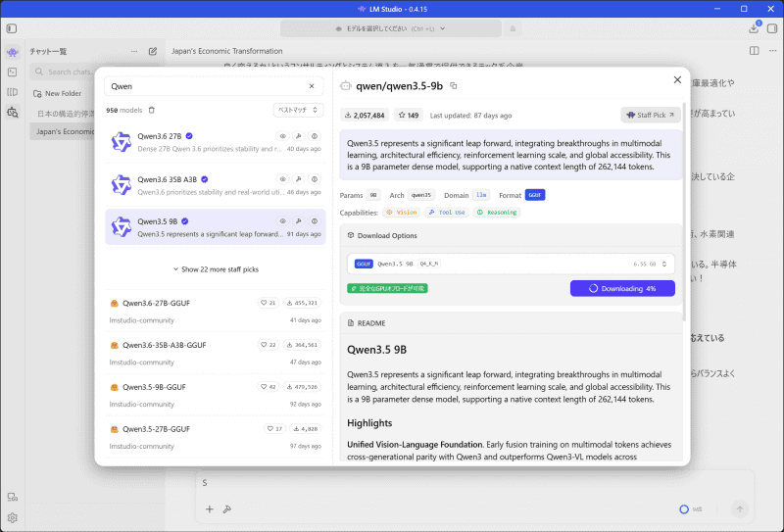Expand Show 22 more staff picks
The image size is (784, 532).
point(216,269)
